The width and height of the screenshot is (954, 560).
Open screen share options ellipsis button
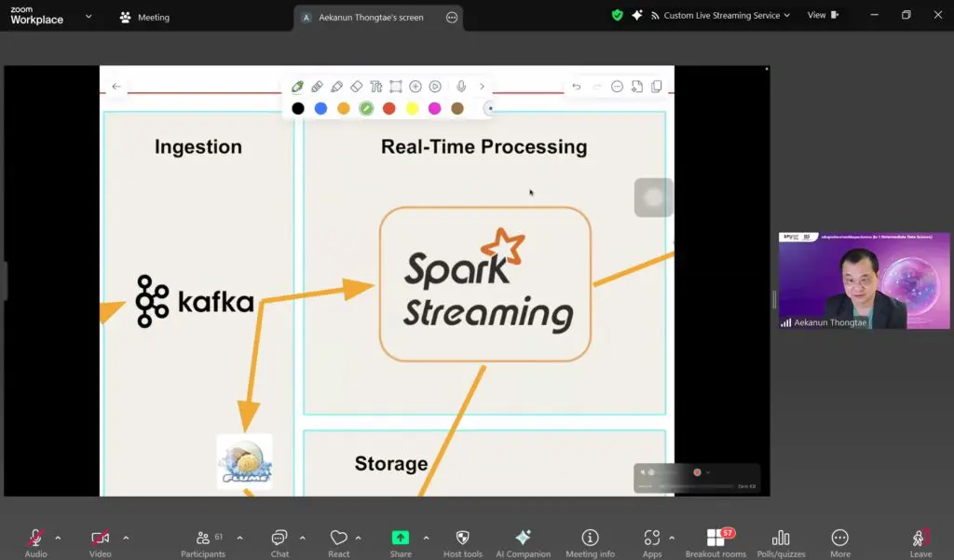pos(452,17)
